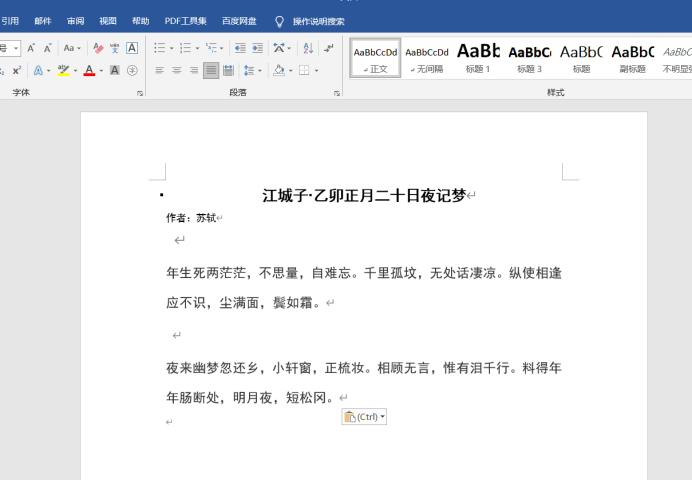Set Align Right for paragraph
692x480 pixels.
[194, 71]
